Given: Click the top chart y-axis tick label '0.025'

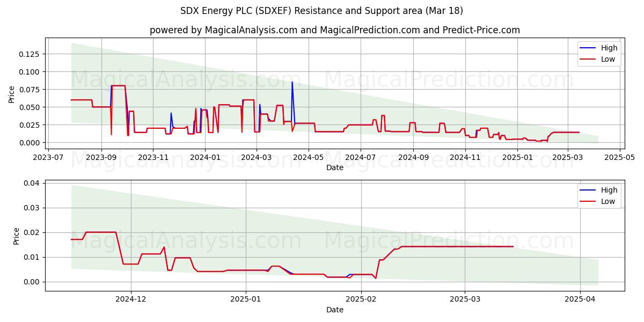Looking at the screenshot, I should 30,125.
